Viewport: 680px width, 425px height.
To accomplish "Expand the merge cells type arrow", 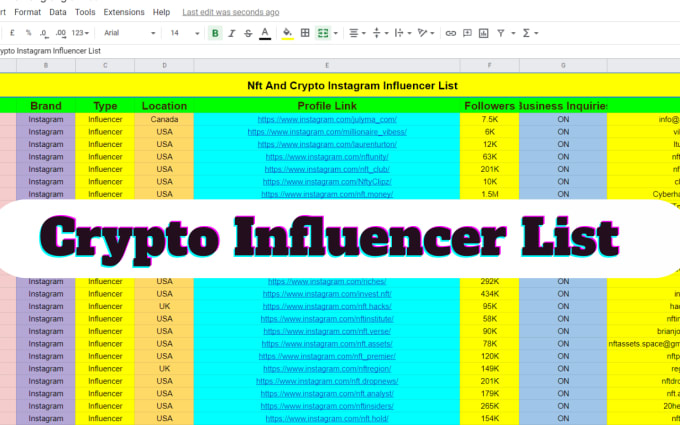I will tap(336, 33).
